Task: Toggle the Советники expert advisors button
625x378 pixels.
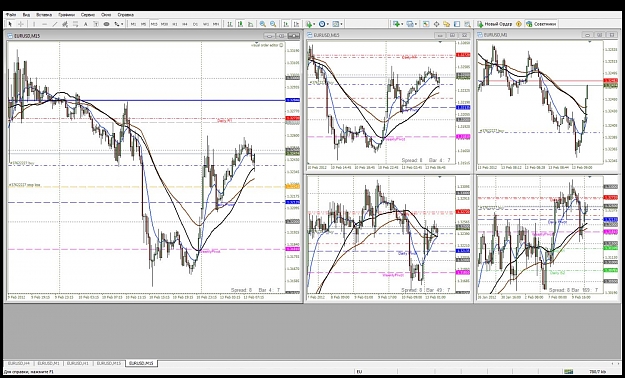Action: 541,24
